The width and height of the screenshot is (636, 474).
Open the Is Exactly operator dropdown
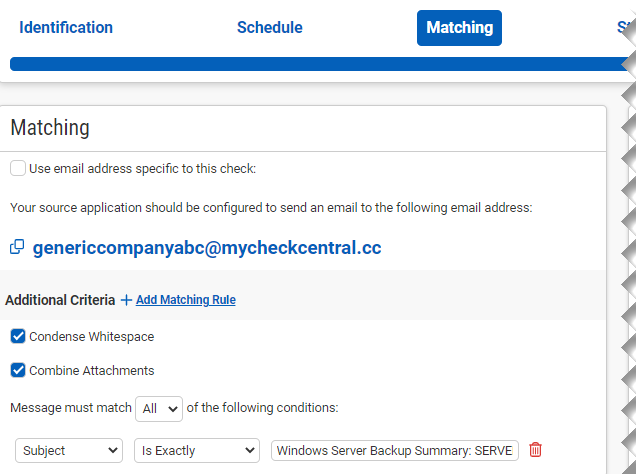(197, 450)
